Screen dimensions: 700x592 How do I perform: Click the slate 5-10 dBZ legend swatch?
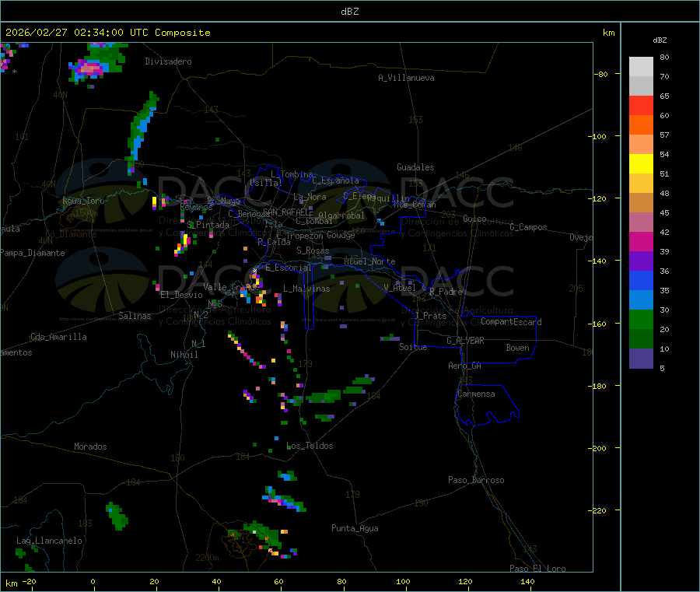641,359
